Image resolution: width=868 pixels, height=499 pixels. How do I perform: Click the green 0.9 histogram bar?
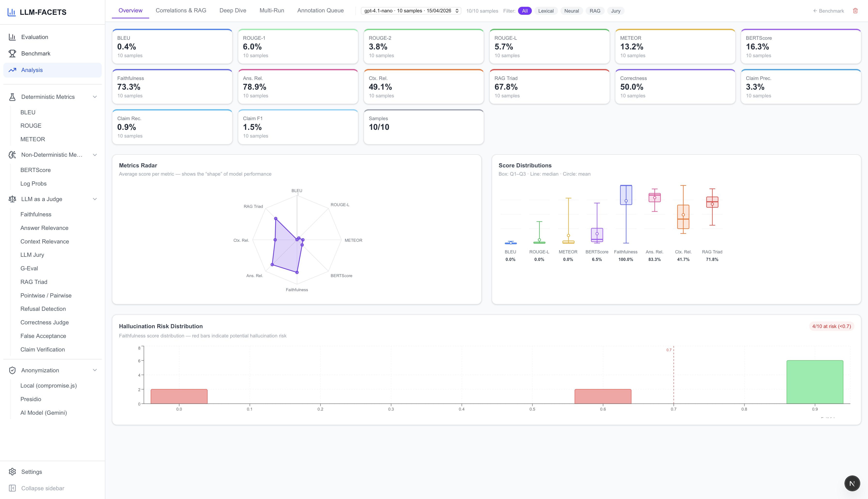pyautogui.click(x=814, y=382)
